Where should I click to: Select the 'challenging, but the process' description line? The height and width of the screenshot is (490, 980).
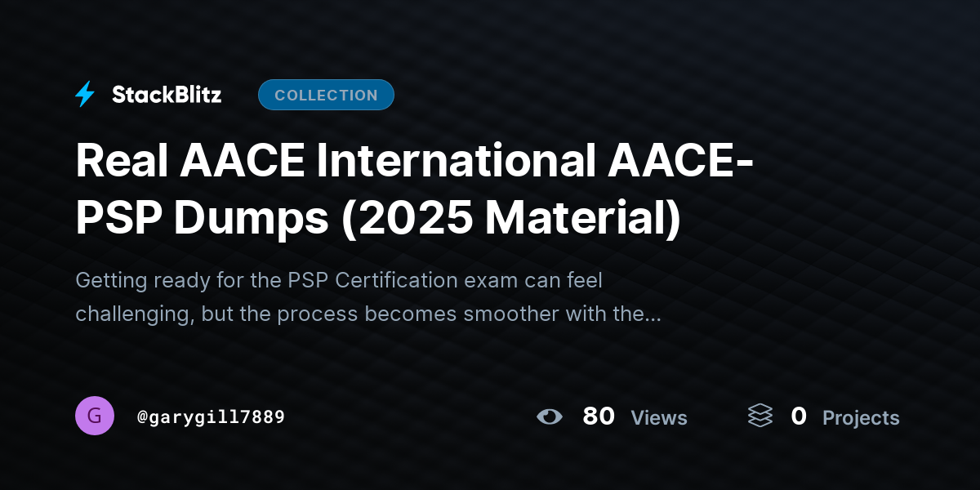368,314
